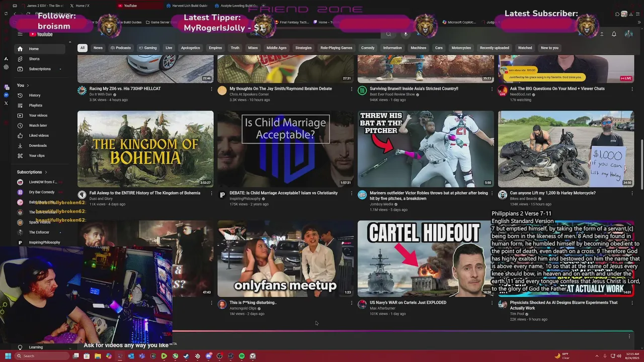Play Threw His Bat at Pitcher thumbnail

point(426,149)
